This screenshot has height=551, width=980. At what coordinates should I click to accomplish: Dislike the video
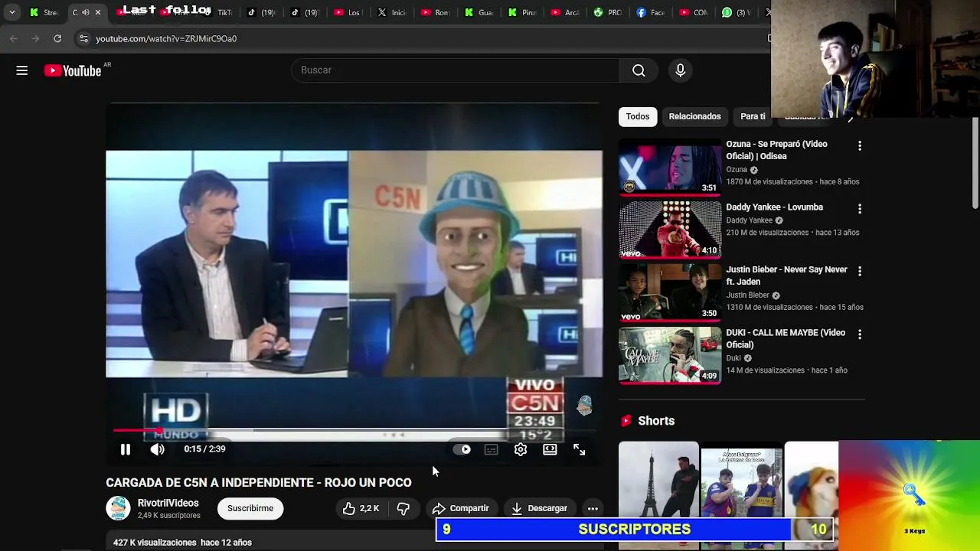403,508
